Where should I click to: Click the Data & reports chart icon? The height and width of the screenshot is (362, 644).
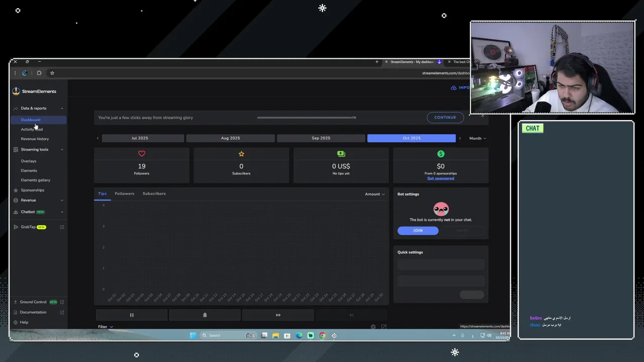tap(16, 108)
